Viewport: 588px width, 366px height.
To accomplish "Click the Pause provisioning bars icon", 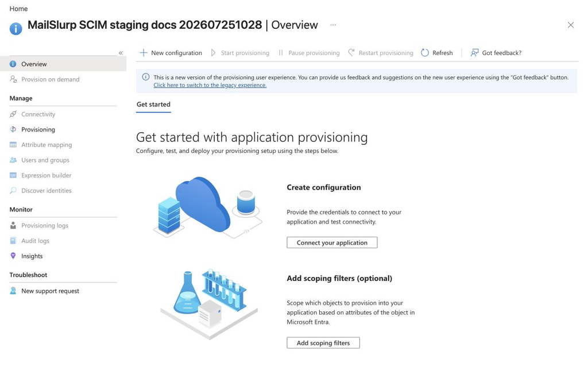I will coord(280,53).
